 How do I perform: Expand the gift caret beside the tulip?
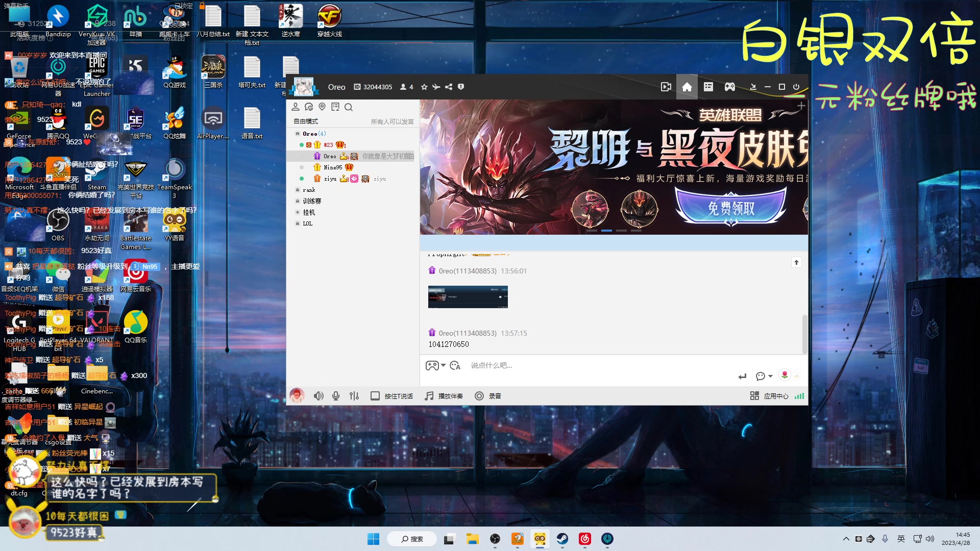click(797, 376)
